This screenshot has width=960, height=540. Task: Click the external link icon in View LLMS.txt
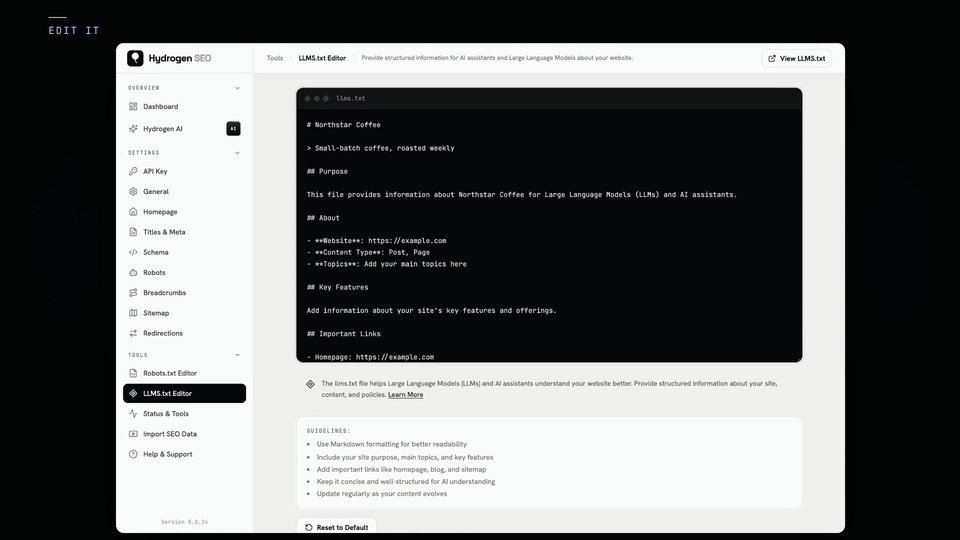[x=772, y=58]
